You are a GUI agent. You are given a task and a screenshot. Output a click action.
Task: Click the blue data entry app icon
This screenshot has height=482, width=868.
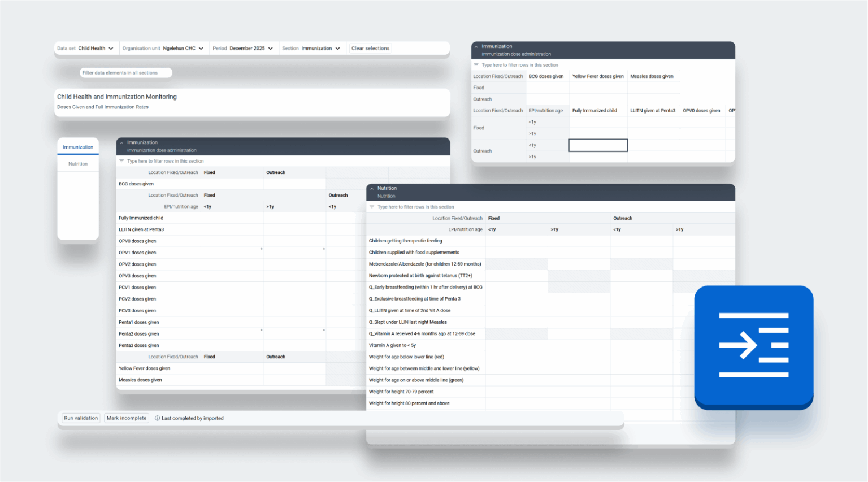point(754,346)
